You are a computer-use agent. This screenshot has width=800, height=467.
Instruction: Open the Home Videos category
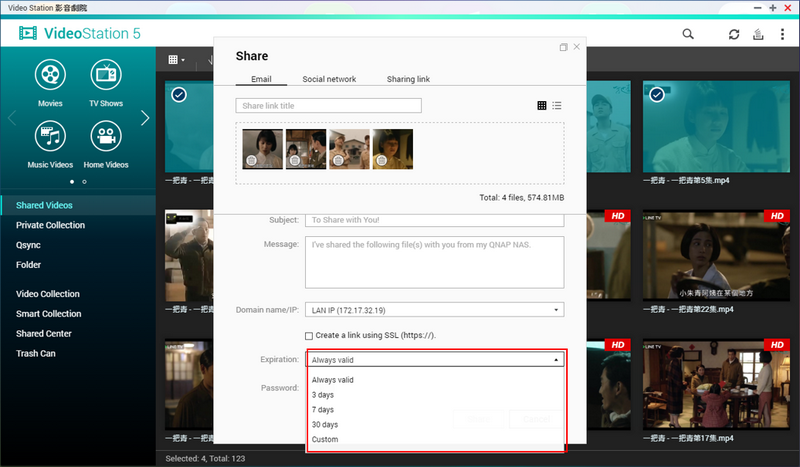106,144
